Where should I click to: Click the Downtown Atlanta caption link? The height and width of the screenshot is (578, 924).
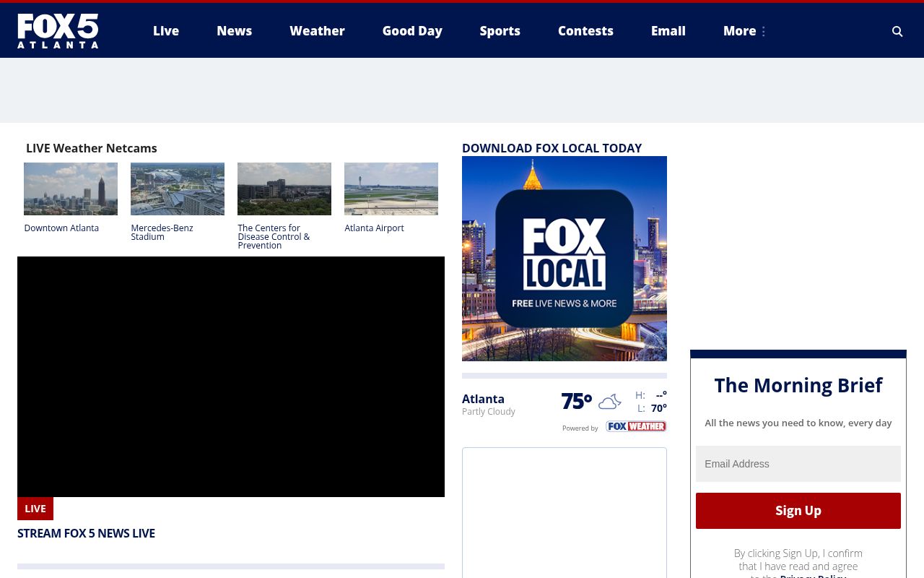point(61,228)
